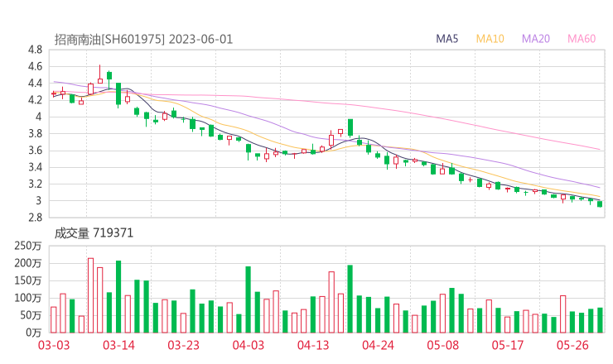Click the 3.6 price axis label
This screenshot has height=364, width=613.
pyautogui.click(x=35, y=151)
